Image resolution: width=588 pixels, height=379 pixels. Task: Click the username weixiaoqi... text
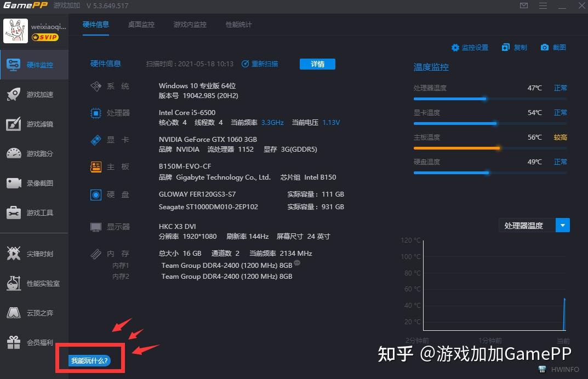pyautogui.click(x=48, y=27)
